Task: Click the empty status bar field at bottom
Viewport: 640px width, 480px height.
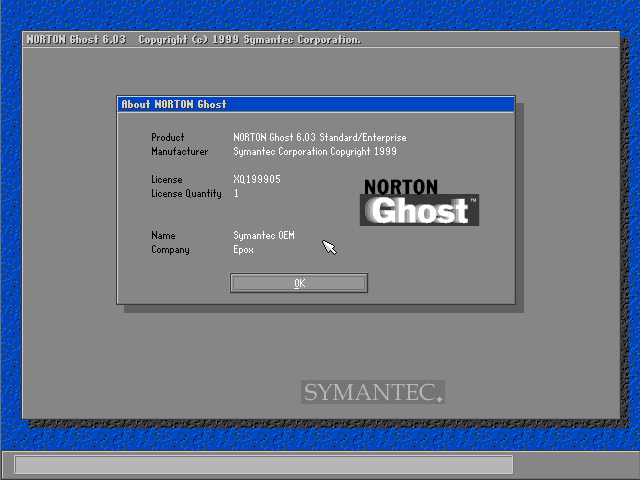Action: point(264,464)
